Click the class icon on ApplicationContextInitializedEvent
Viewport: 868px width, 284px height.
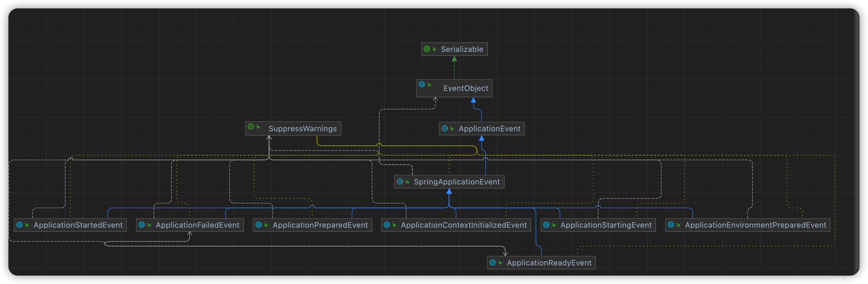point(387,225)
